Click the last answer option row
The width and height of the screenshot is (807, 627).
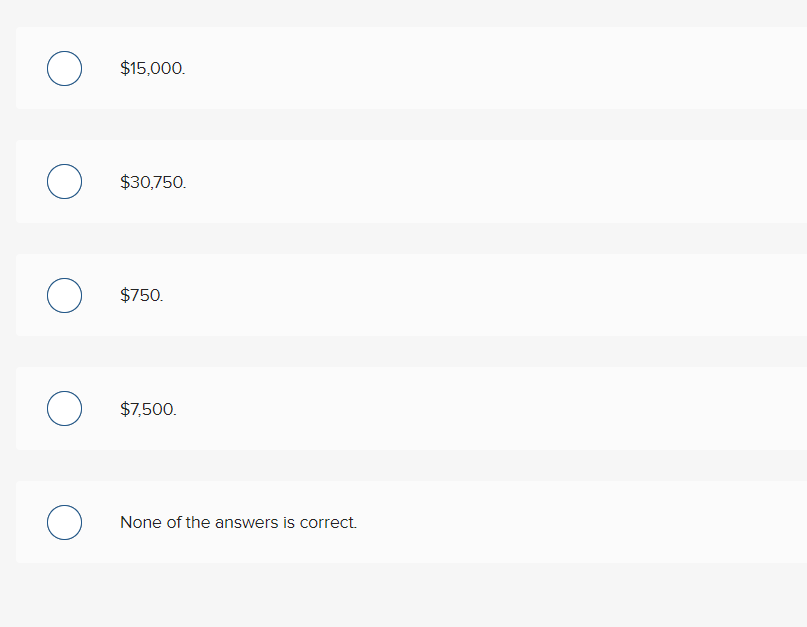pos(400,522)
